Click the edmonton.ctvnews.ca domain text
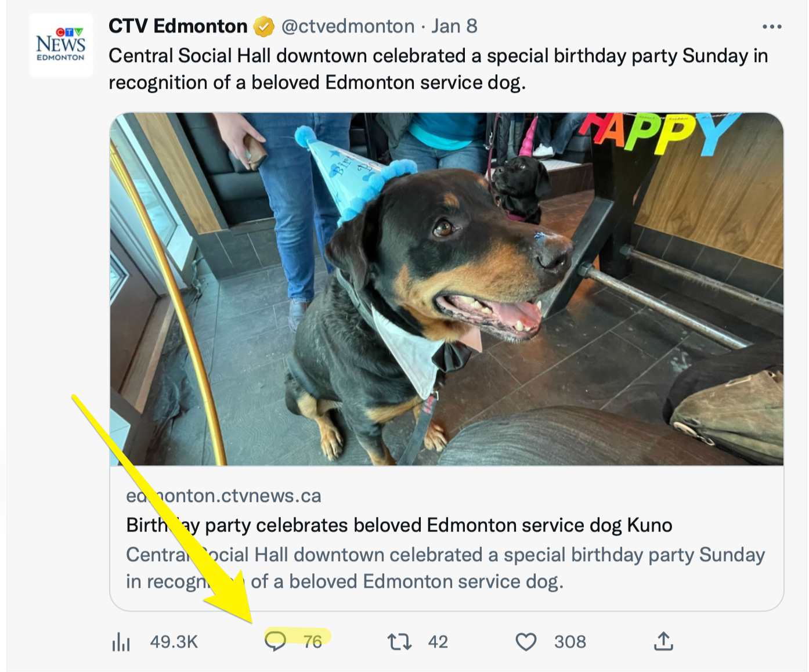Viewport: 809px width, 672px height. tap(223, 496)
